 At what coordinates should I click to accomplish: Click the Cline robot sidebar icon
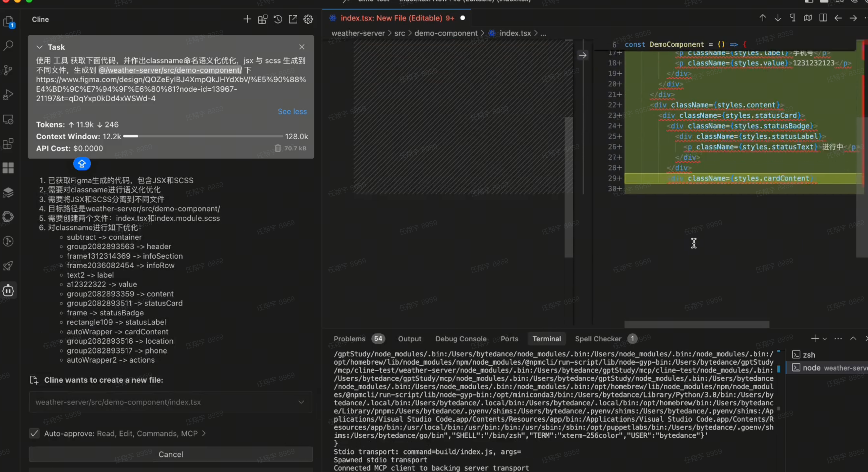coord(8,290)
